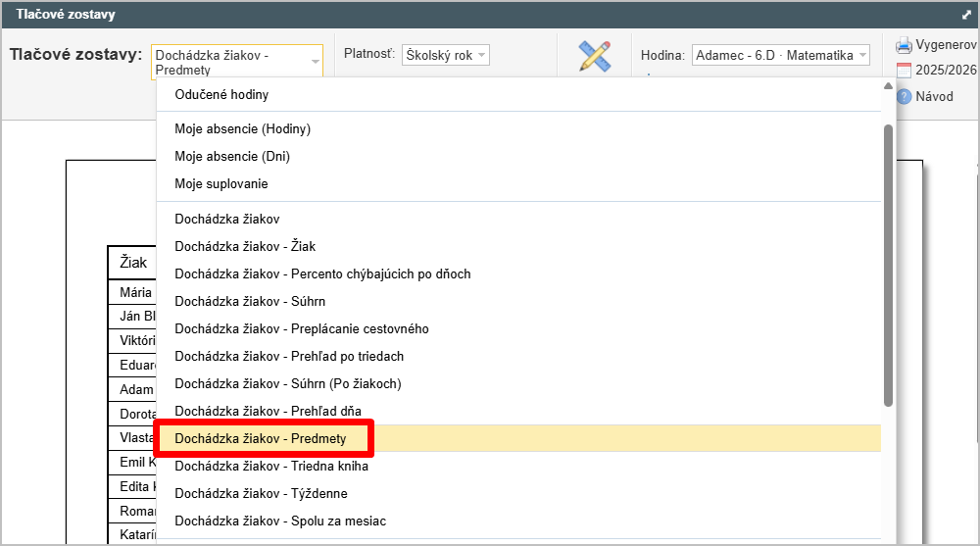980x546 pixels.
Task: Select Moje absencie (Dni) entry
Action: [232, 156]
